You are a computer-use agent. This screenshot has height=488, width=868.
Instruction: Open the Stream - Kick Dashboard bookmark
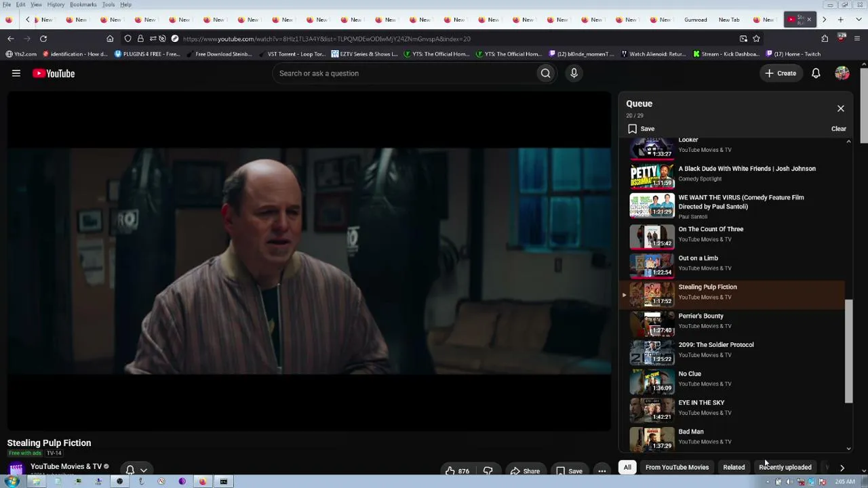726,54
